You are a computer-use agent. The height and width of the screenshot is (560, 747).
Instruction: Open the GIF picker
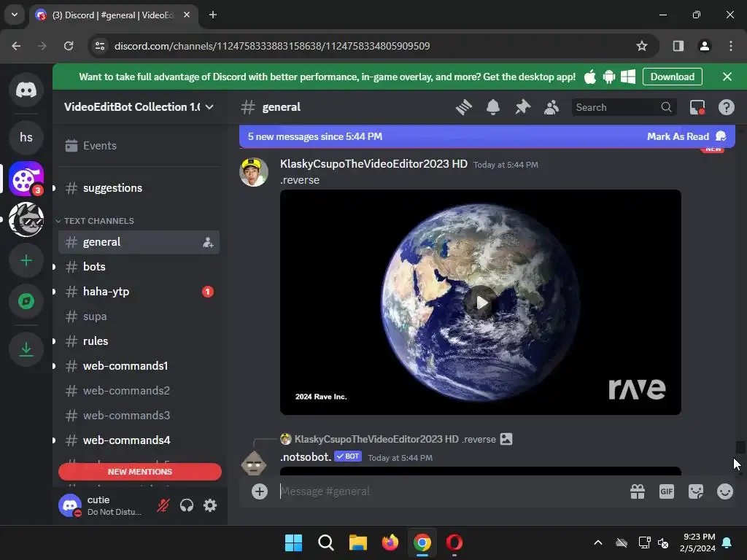coord(667,491)
